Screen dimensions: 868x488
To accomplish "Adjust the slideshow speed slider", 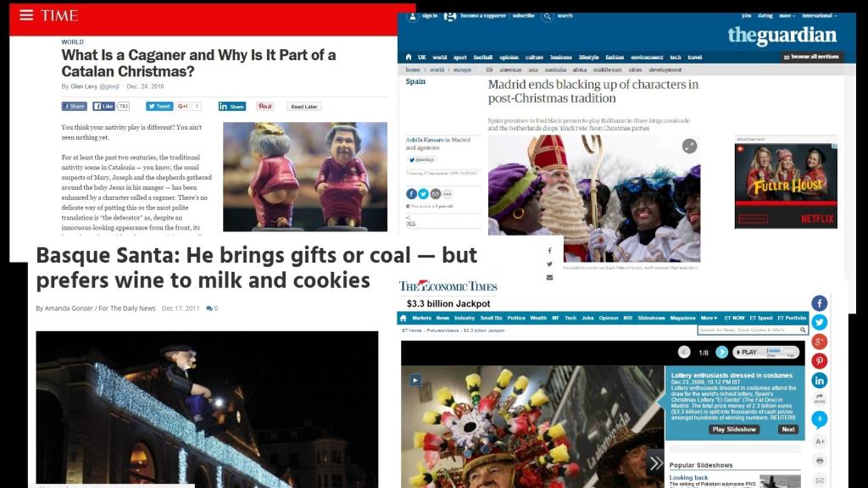I will 781,352.
